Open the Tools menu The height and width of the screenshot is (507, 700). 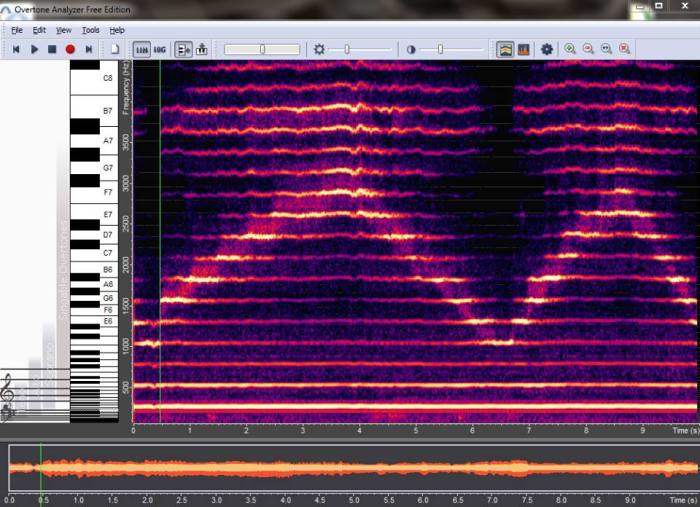tap(90, 31)
